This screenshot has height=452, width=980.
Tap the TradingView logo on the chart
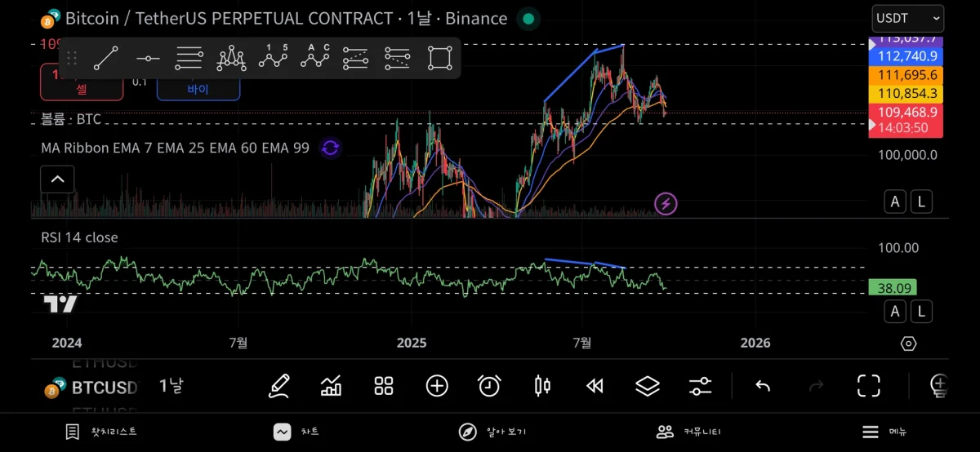pyautogui.click(x=60, y=304)
